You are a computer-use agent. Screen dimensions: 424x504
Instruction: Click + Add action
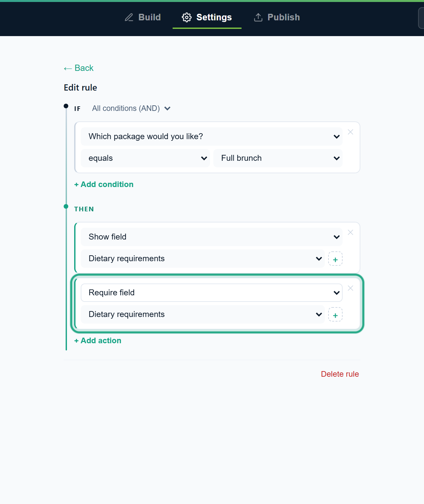[98, 341]
